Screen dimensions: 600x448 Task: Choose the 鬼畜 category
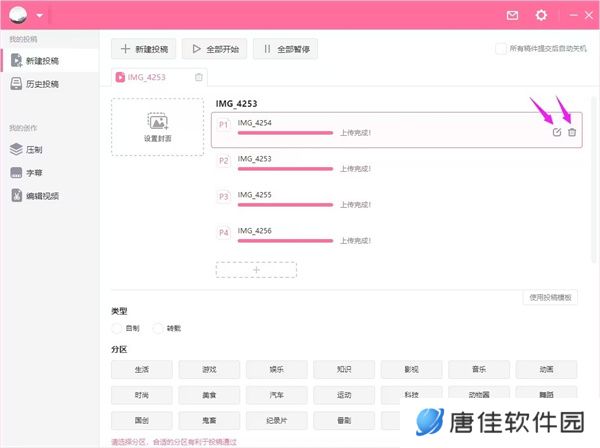pyautogui.click(x=209, y=420)
